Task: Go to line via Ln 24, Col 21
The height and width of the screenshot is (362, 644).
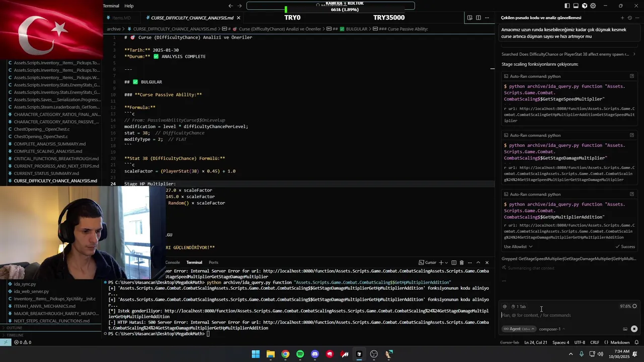Action: [x=536, y=342]
